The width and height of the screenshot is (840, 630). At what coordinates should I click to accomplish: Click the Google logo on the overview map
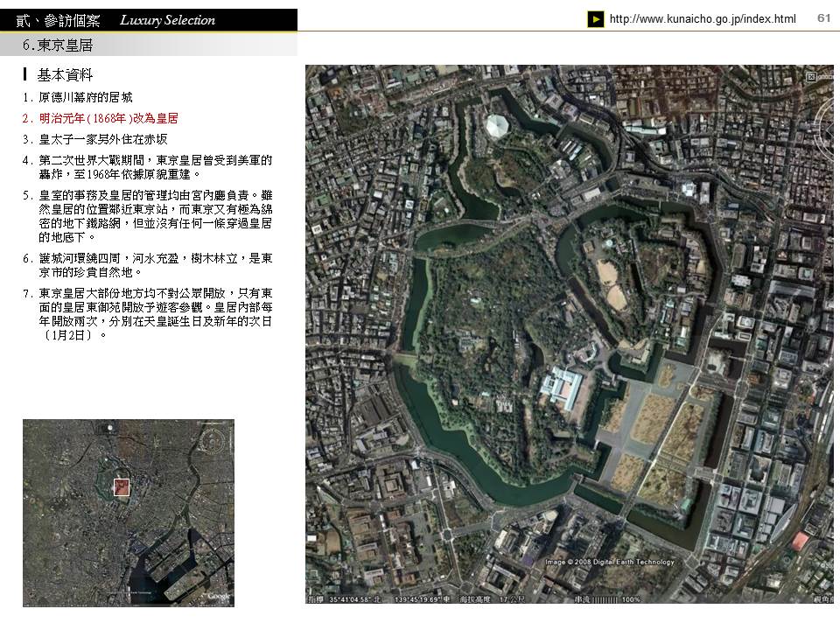coord(218,596)
